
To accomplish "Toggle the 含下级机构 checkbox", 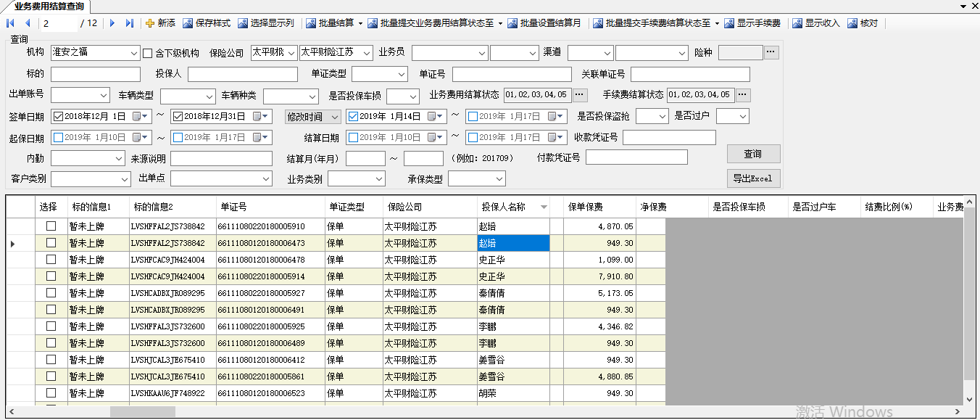I will point(148,53).
